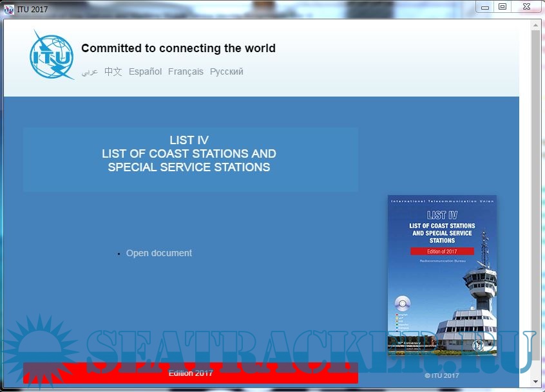Image resolution: width=545 pixels, height=392 pixels.
Task: Click the © ITU 2017 copyright text
Action: [442, 375]
